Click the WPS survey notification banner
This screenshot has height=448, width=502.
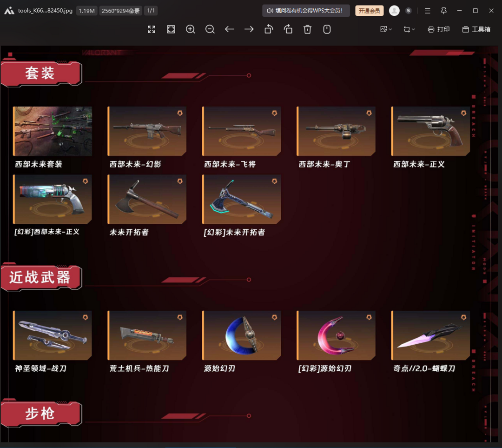click(x=306, y=11)
